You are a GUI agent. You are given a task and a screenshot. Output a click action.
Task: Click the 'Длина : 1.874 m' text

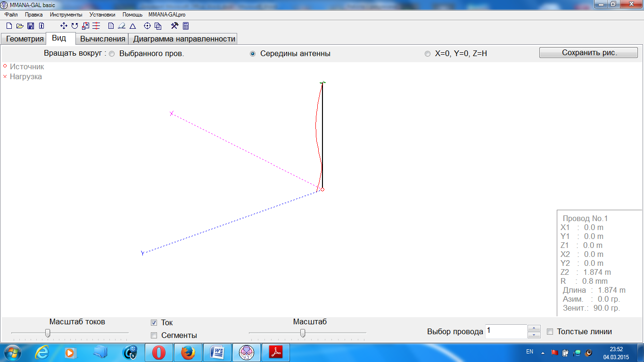point(594,290)
